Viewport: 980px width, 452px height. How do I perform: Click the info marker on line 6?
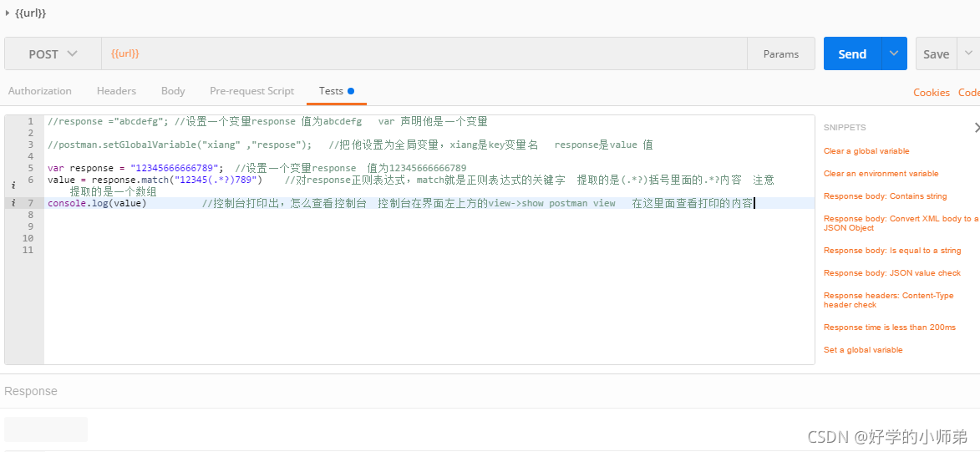13,185
